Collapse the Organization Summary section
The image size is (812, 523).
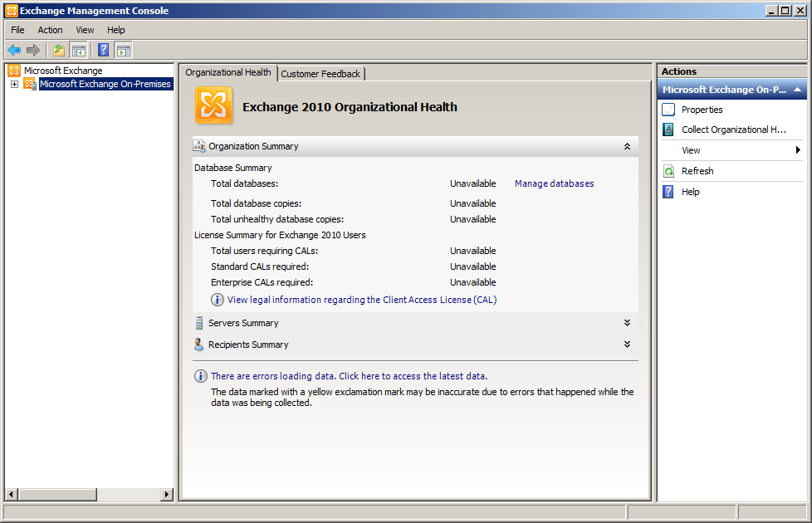[x=627, y=146]
